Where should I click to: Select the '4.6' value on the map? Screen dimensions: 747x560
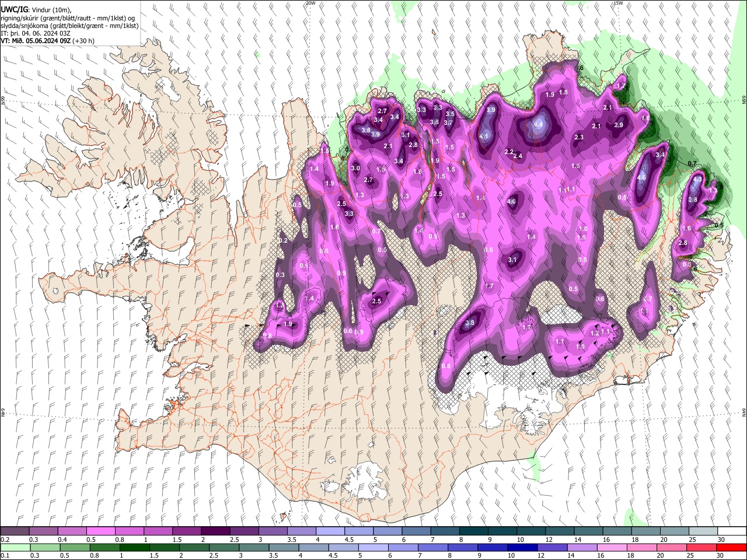coord(641,177)
